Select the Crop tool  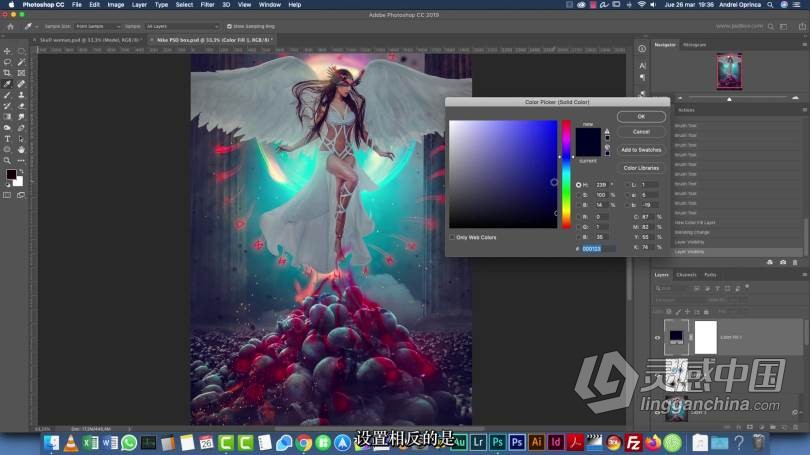[7, 73]
